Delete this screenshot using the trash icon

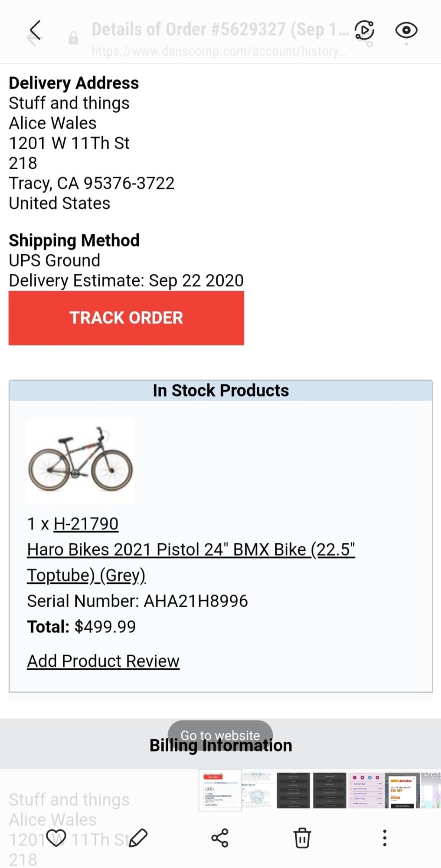point(303,838)
